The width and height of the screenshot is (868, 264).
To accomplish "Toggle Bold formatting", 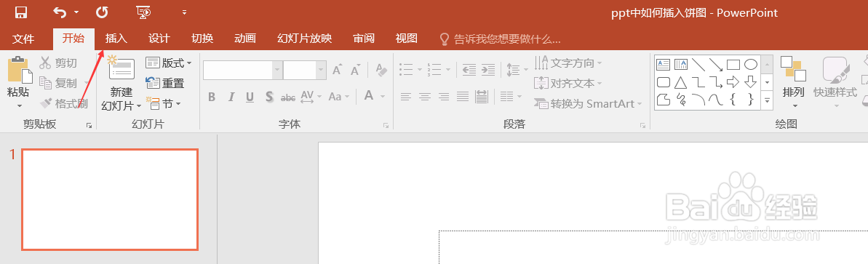I will [x=212, y=97].
